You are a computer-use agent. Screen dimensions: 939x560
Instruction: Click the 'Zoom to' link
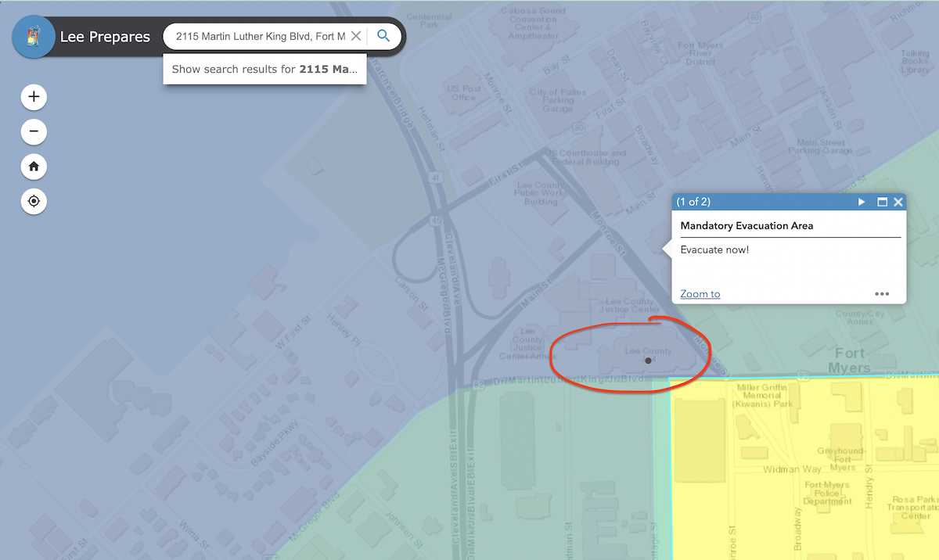700,294
